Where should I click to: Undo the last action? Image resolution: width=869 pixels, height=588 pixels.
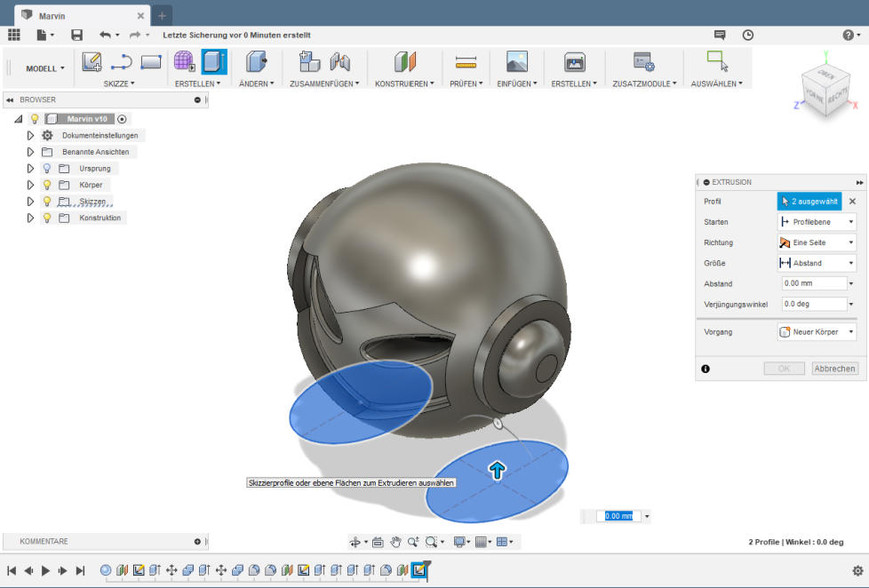105,35
